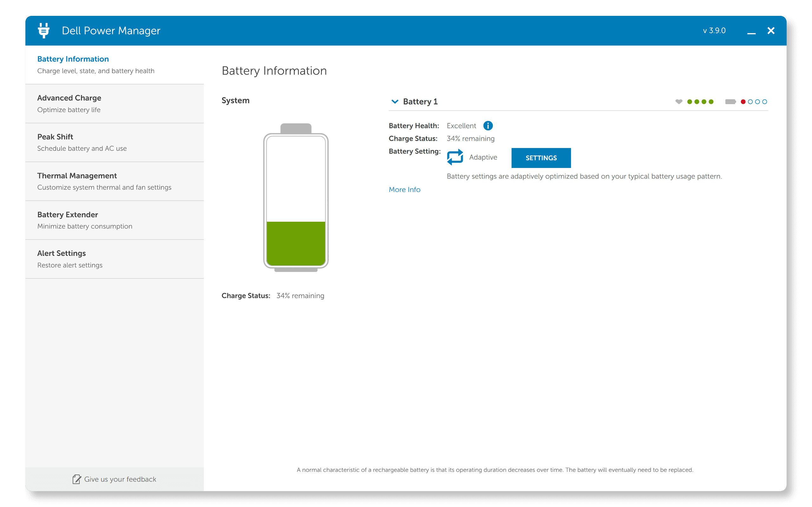Screen dimensions: 812x507
Task: Open the More Info link
Action: [404, 190]
